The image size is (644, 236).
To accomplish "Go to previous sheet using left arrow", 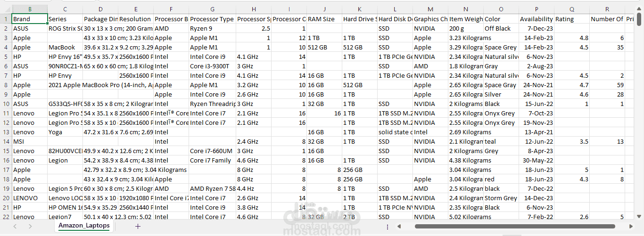I will tap(15, 226).
